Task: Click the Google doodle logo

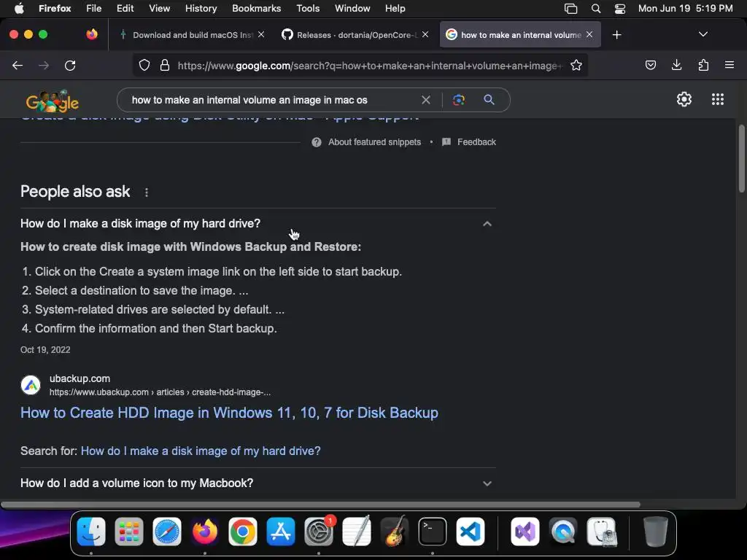Action: click(53, 101)
